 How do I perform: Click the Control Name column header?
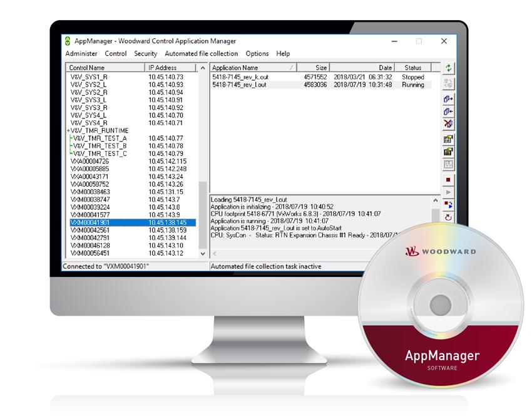click(105, 68)
